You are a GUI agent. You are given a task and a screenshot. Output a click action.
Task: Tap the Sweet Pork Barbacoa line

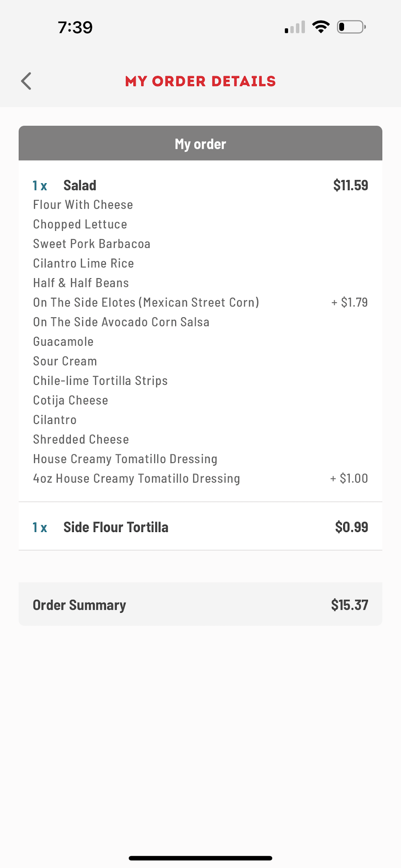[92, 244]
